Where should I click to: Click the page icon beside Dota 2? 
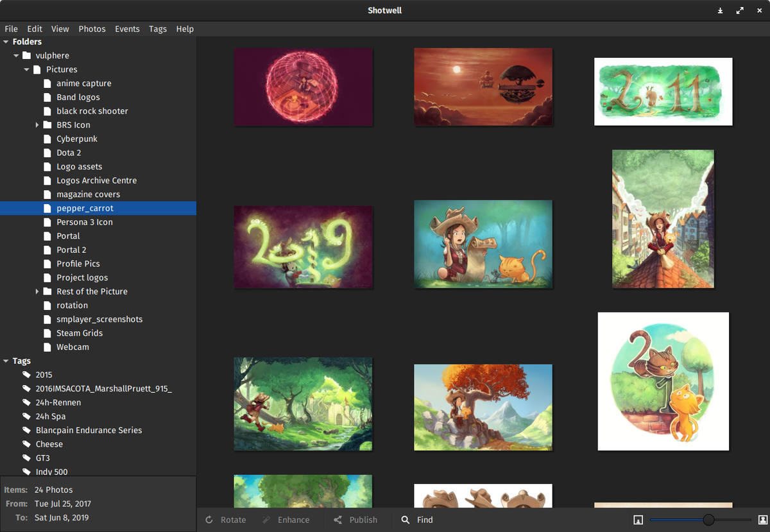coord(47,153)
